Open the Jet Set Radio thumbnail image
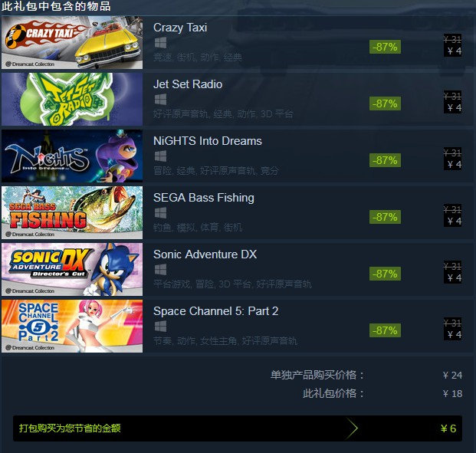476x453 pixels. (x=72, y=100)
